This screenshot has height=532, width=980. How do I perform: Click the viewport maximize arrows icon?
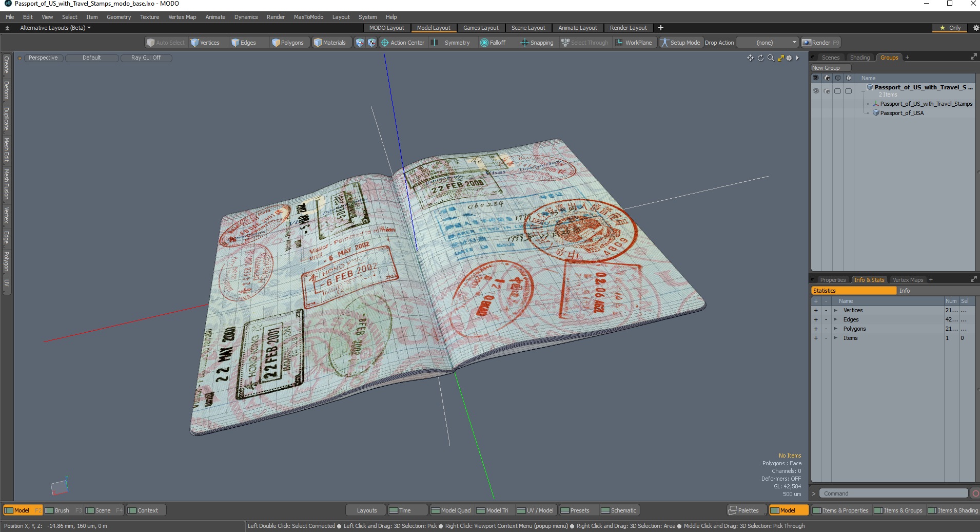[780, 58]
